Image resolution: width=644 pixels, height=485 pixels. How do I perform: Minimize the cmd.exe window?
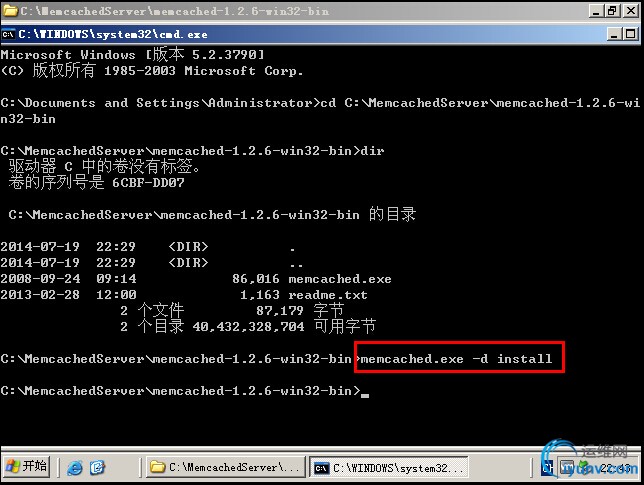click(614, 34)
